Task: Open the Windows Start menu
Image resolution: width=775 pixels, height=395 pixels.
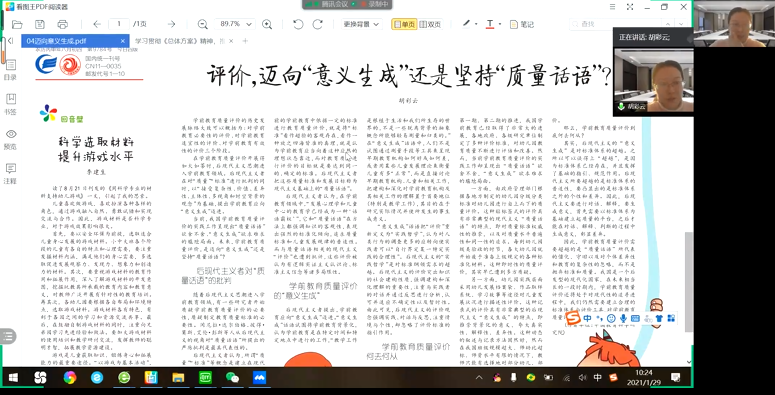Action: point(13,378)
